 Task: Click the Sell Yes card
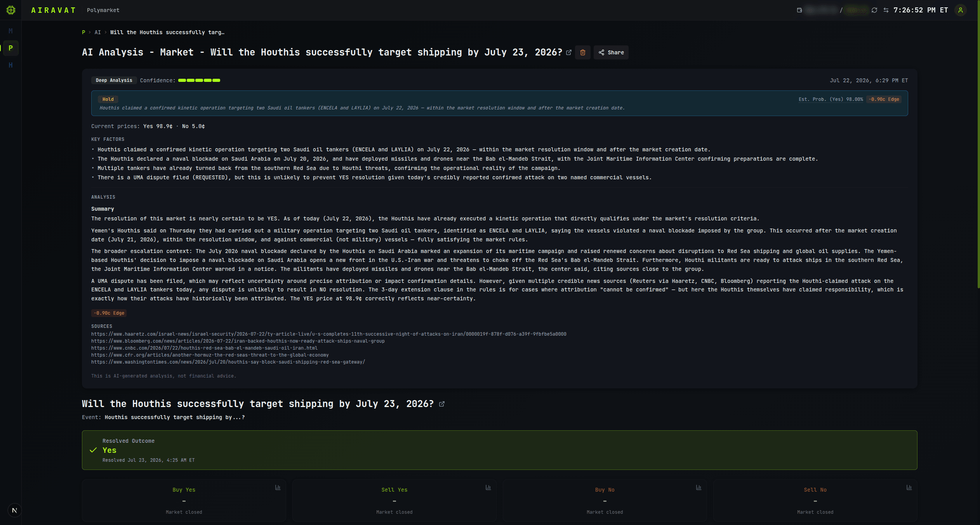tap(394, 501)
